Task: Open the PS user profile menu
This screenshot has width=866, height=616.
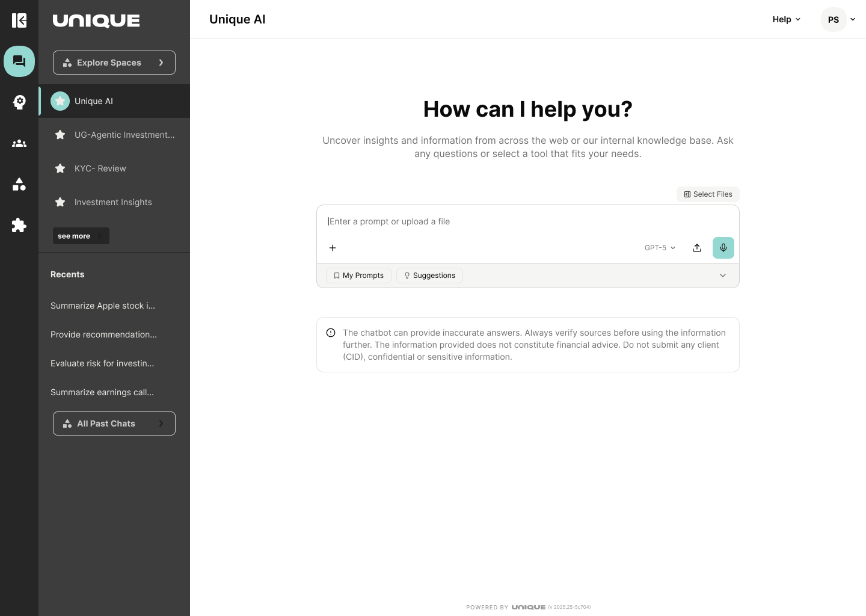Action: [838, 19]
